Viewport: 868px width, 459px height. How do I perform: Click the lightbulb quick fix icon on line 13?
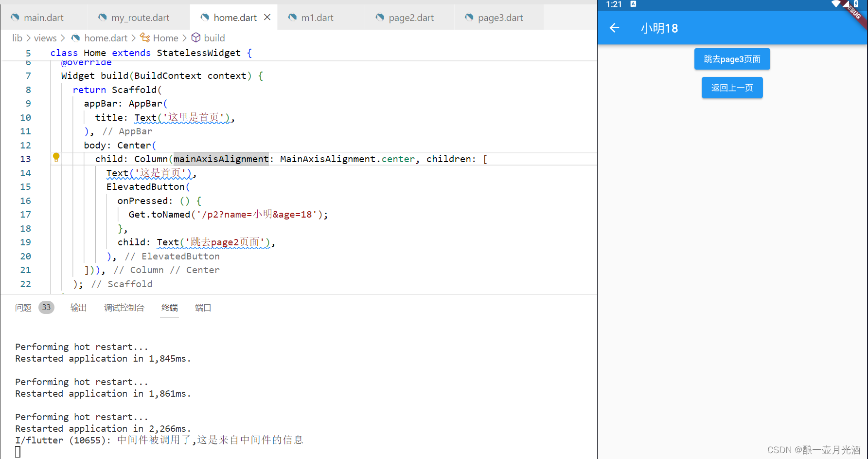(56, 158)
